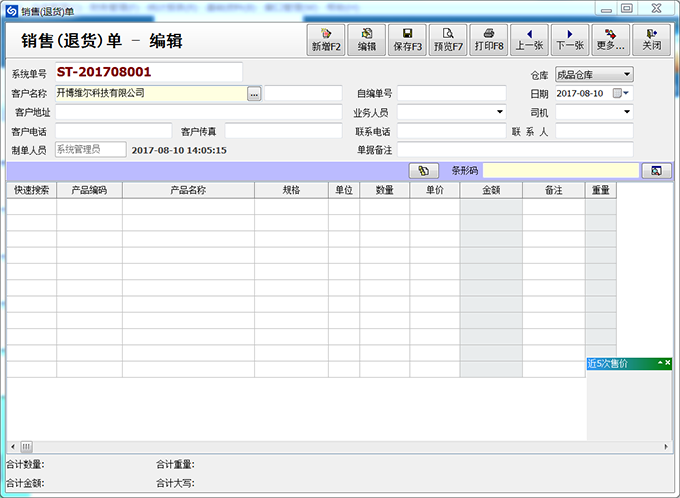The image size is (680, 498).
Task: Click the 单据备注 input field
Action: 515,150
